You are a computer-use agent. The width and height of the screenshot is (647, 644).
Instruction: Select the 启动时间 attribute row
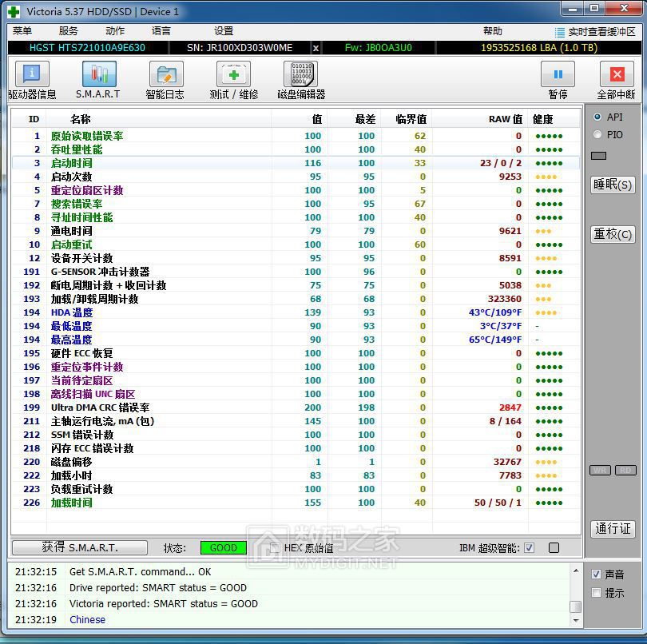[296, 163]
